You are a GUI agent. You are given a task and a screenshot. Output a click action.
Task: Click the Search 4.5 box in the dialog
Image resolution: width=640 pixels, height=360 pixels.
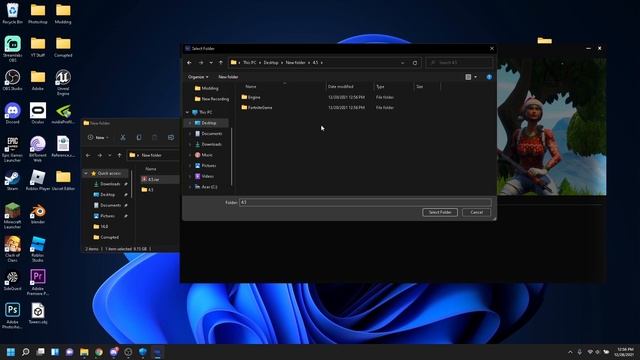(x=459, y=62)
